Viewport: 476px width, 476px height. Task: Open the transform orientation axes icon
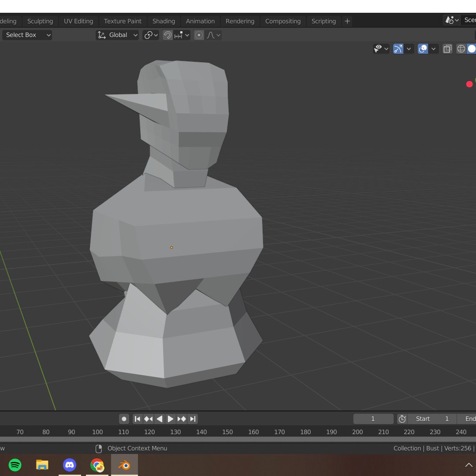pos(102,35)
